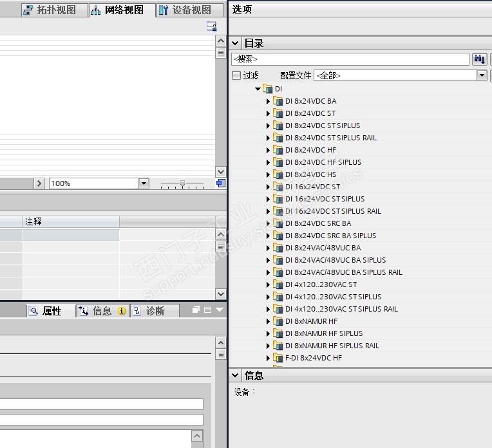Open the 信息 tab in the inspector
This screenshot has width=492, height=448.
(x=102, y=311)
